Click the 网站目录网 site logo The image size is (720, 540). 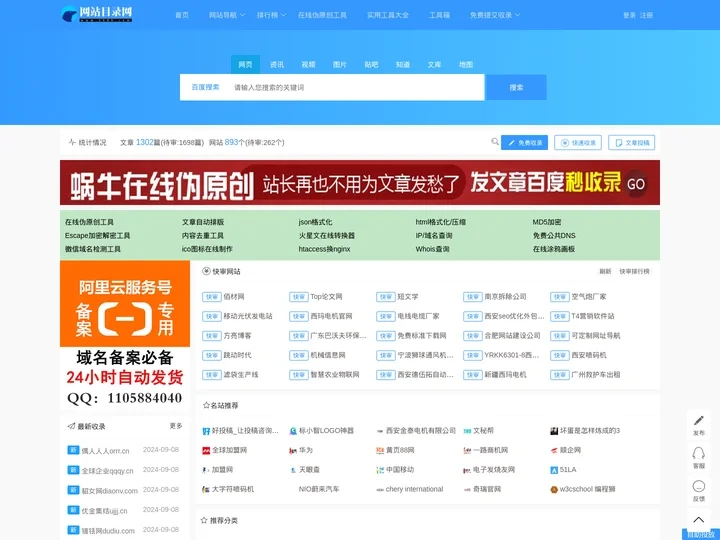[x=97, y=14]
